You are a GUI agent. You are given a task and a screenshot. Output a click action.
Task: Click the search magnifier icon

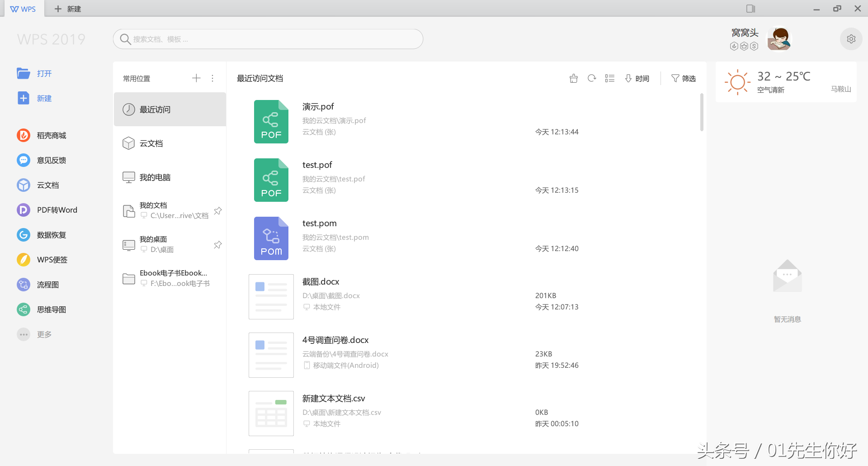point(125,39)
